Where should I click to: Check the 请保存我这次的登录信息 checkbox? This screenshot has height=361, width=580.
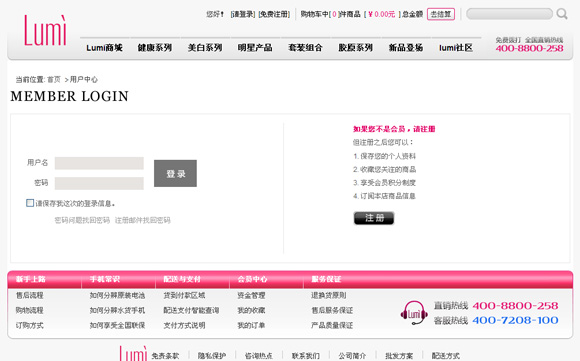(30, 203)
